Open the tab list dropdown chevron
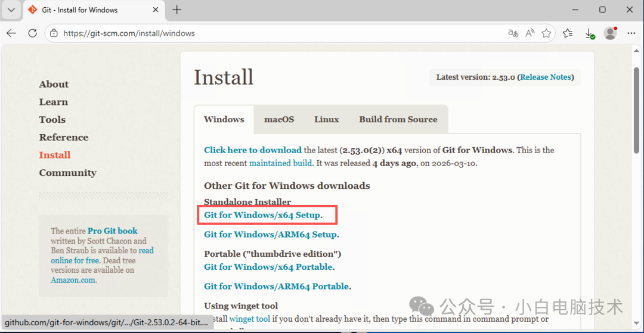 tap(11, 10)
